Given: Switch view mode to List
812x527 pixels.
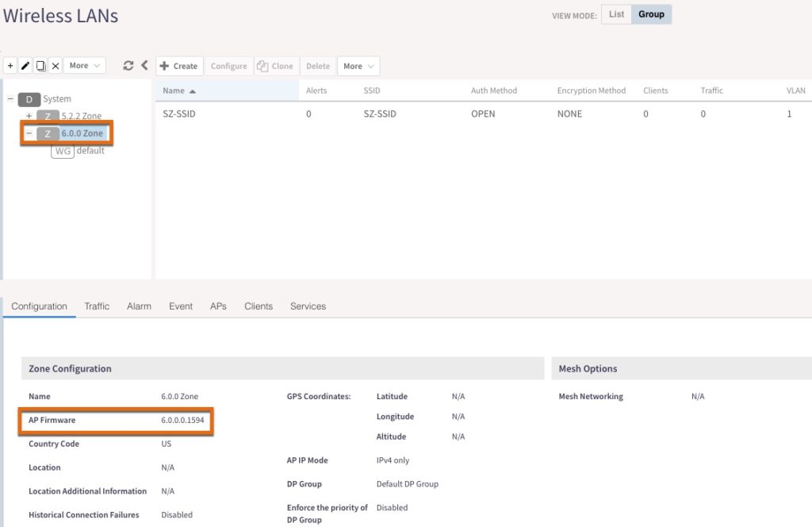Looking at the screenshot, I should (x=616, y=14).
